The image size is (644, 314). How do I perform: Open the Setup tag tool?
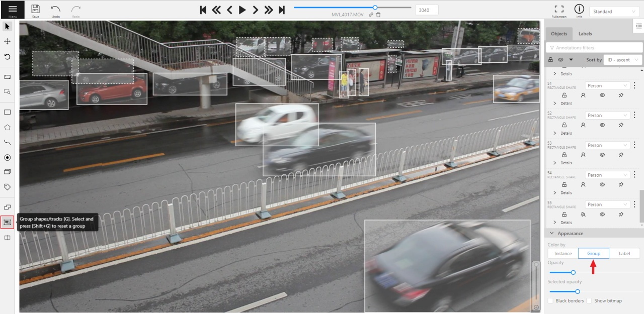[8, 187]
